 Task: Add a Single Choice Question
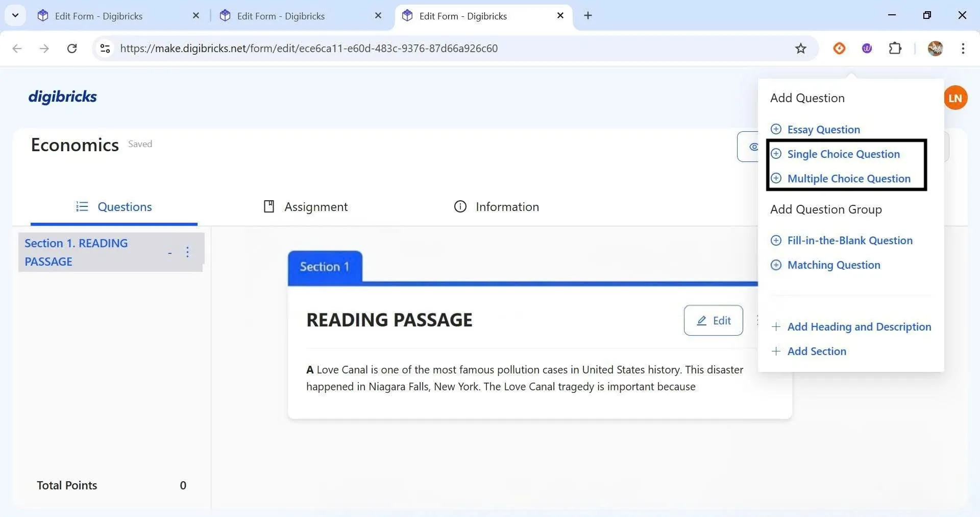(843, 154)
